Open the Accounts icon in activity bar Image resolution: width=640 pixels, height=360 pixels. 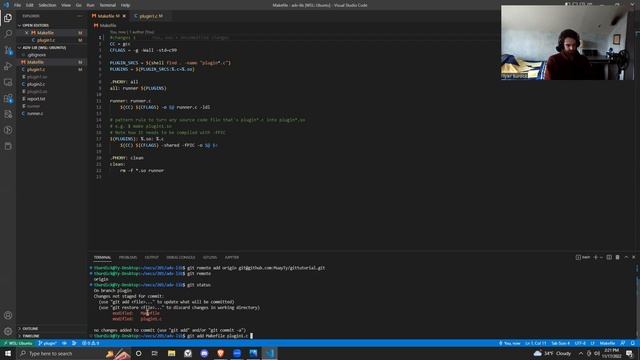[8, 315]
